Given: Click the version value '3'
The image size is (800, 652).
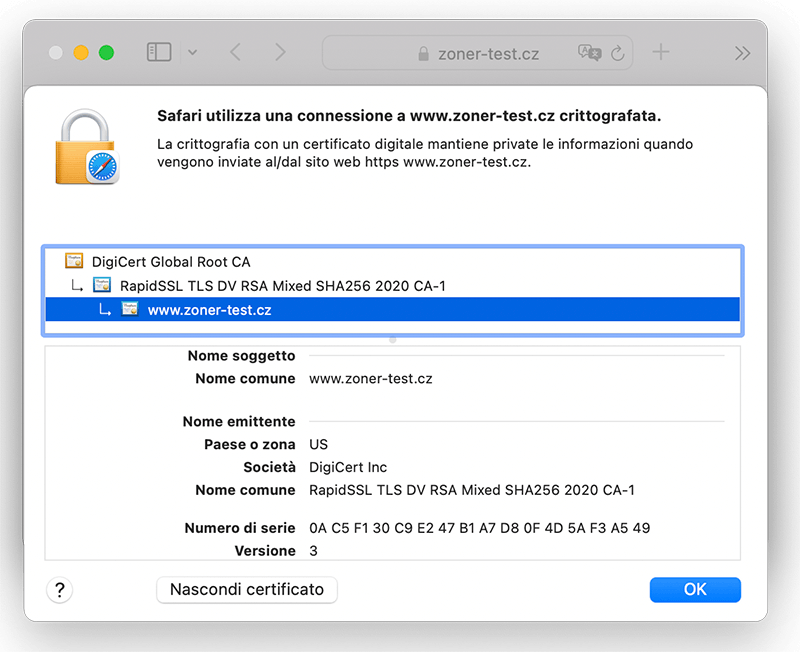Looking at the screenshot, I should (x=313, y=551).
